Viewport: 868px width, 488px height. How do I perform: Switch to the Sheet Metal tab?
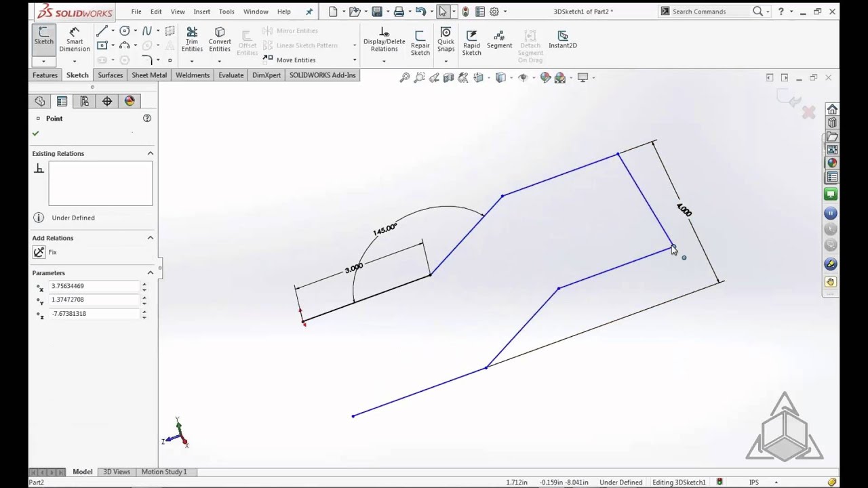coord(149,75)
